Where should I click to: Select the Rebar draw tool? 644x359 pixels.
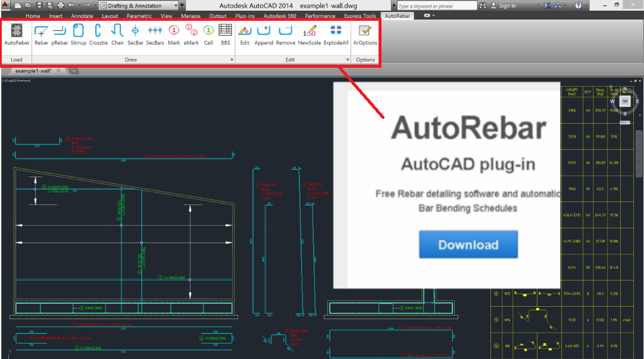41,35
